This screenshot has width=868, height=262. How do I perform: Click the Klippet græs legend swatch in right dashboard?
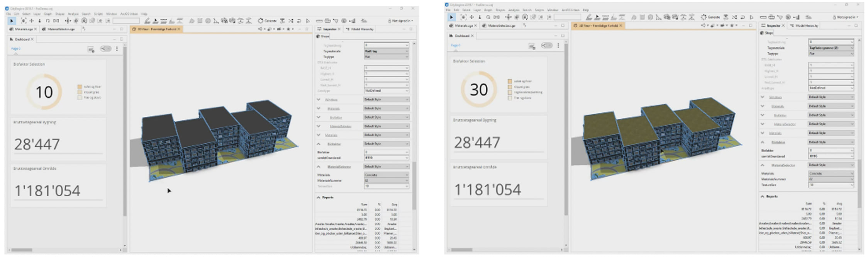coord(510,87)
